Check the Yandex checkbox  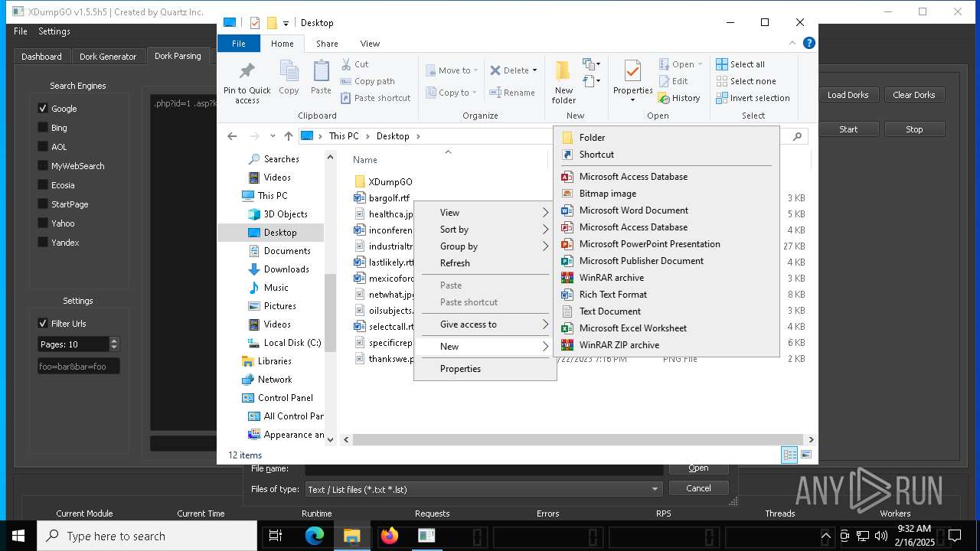(43, 243)
